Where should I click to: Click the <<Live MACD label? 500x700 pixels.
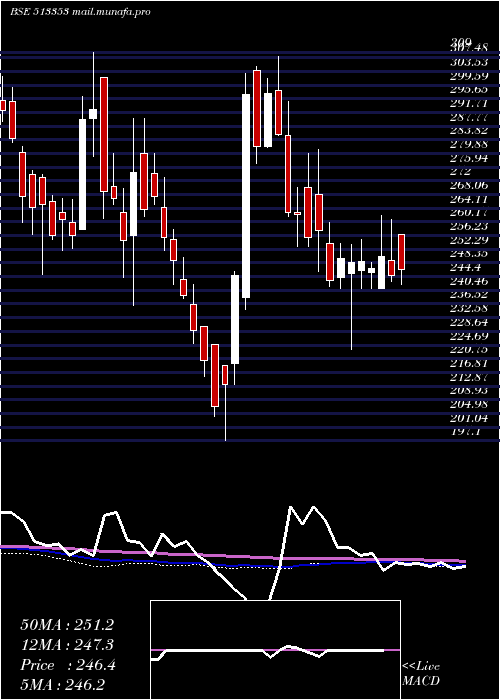[x=421, y=674]
